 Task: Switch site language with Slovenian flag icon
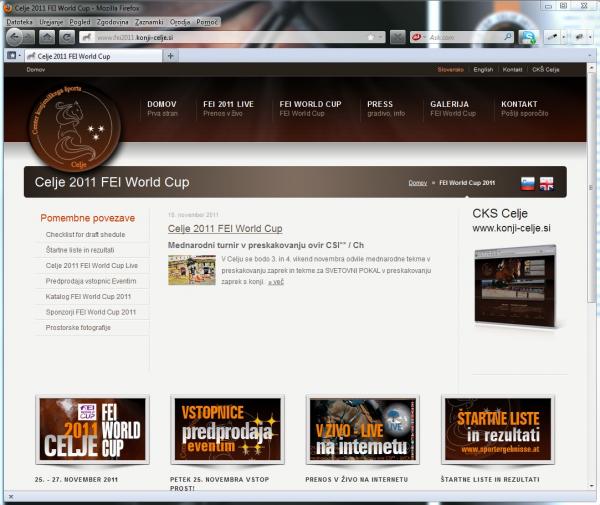(x=528, y=183)
